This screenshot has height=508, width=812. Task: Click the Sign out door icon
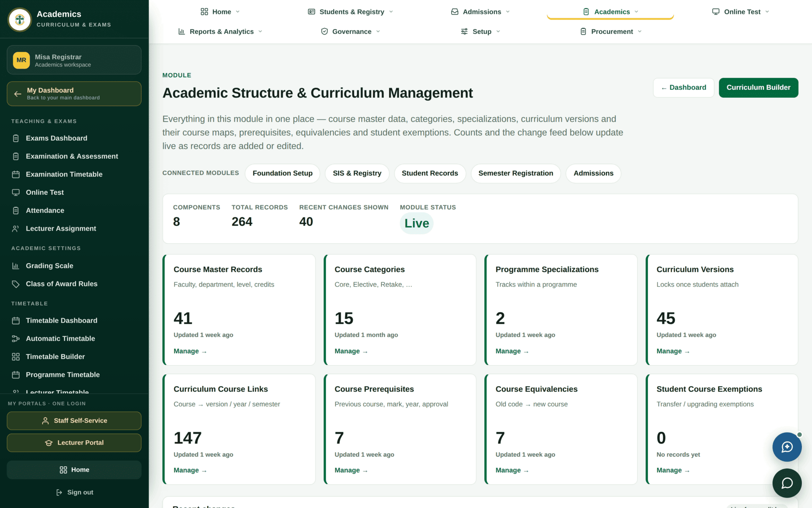pyautogui.click(x=59, y=492)
